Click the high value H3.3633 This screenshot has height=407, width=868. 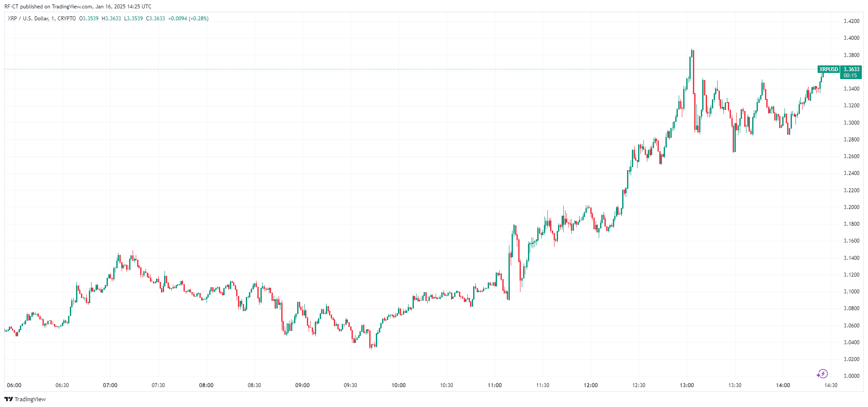click(x=111, y=19)
